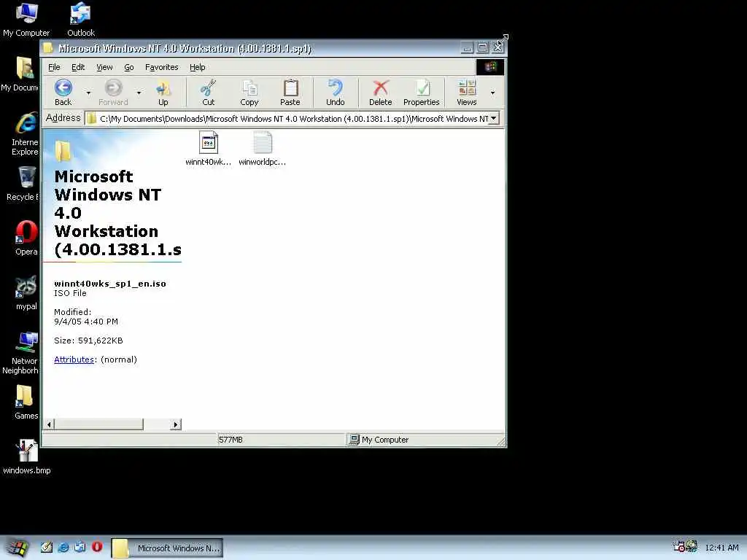Open the Favorites menu
Image resolution: width=747 pixels, height=560 pixels.
(x=161, y=67)
